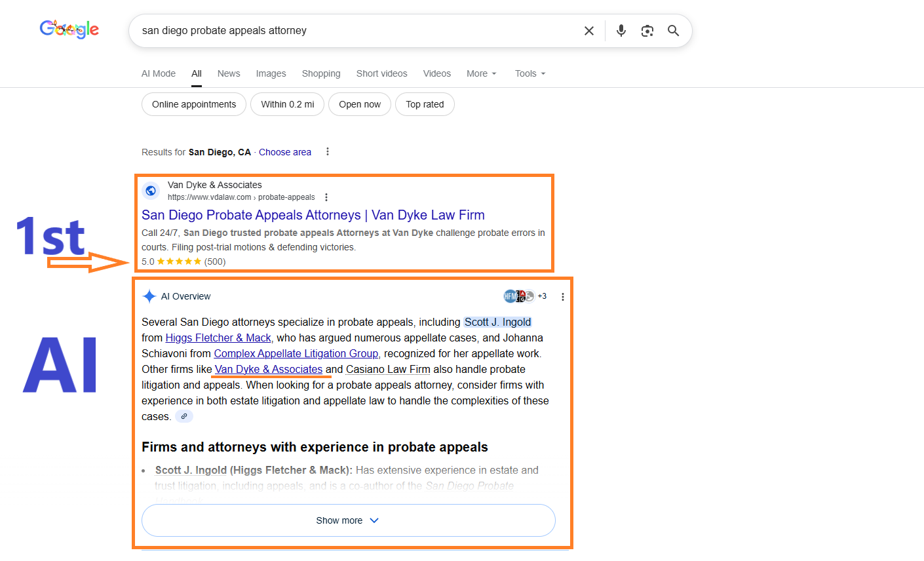The width and height of the screenshot is (924, 561).
Task: Click the 'Results for San Diego, CA' text
Action: coord(196,152)
